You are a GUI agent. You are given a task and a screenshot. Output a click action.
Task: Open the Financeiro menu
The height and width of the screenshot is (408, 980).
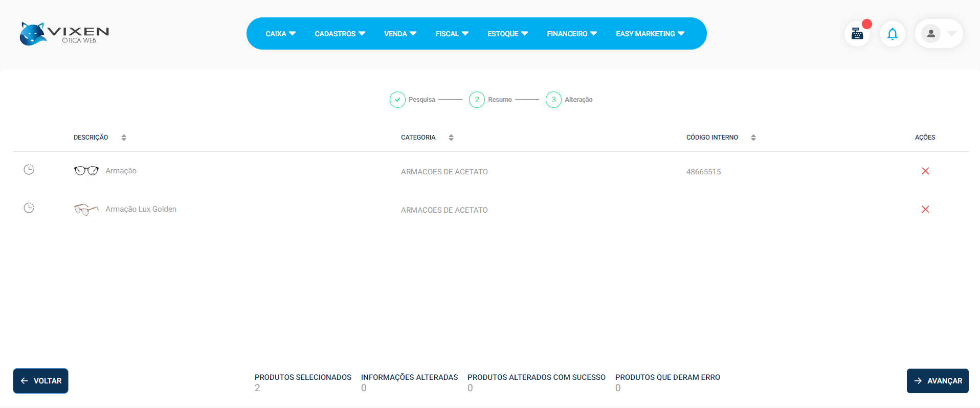click(x=571, y=34)
